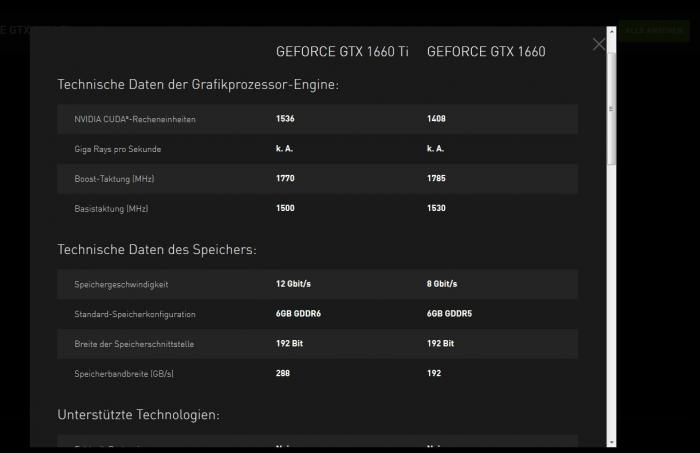Click the Basistaktung (MHz) row label
Image resolution: width=700 pixels, height=453 pixels.
(111, 208)
